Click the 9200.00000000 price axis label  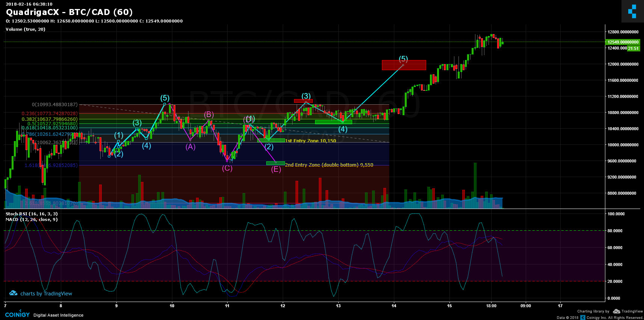pos(622,177)
